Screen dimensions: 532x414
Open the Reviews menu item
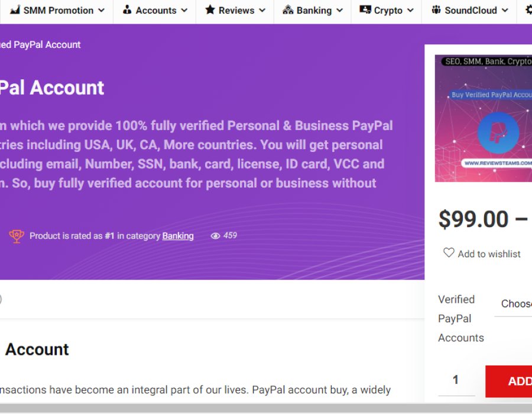click(x=236, y=11)
